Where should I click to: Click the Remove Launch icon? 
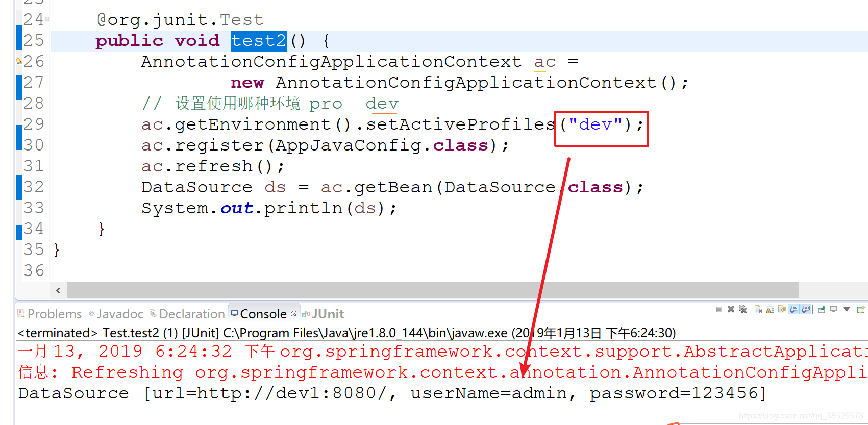point(731,309)
